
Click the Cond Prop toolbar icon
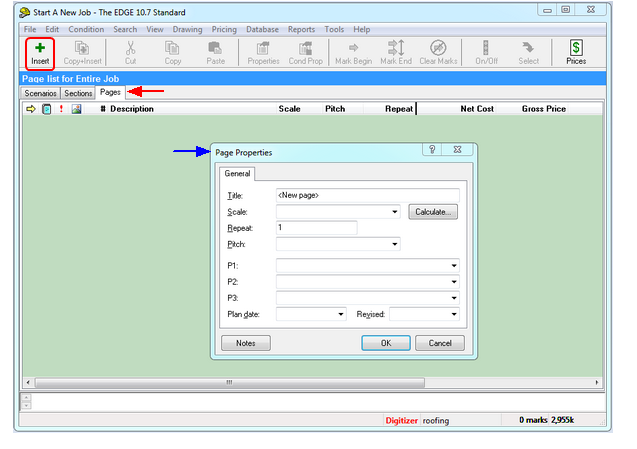tap(307, 48)
